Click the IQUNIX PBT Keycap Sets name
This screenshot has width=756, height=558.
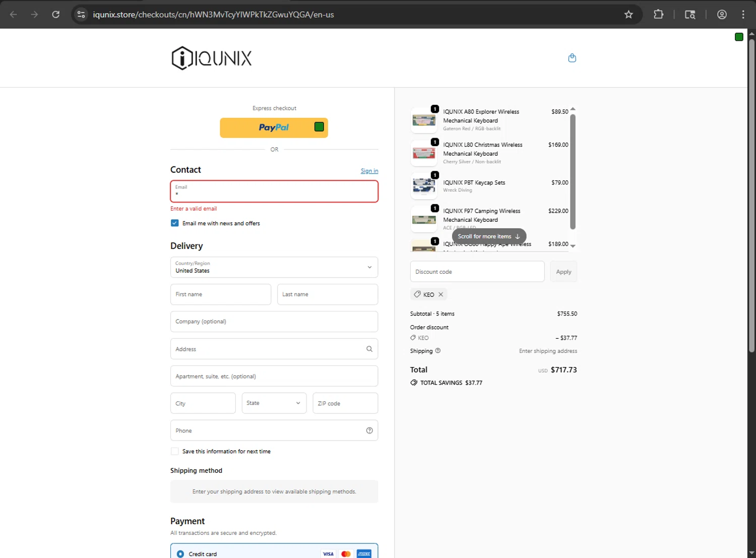474,182
